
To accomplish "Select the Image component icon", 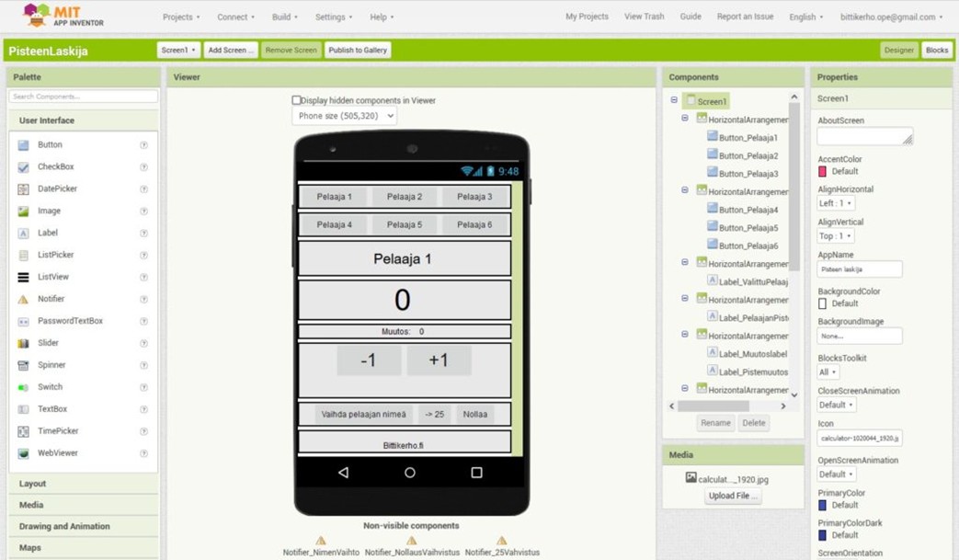I will pyautogui.click(x=23, y=211).
